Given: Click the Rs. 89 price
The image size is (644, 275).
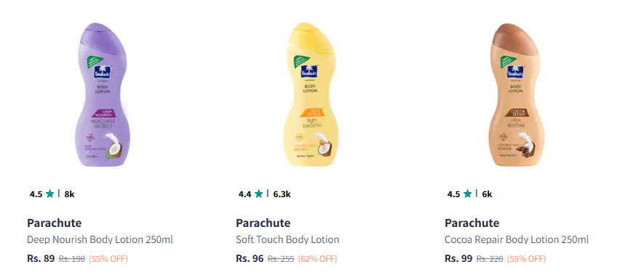Looking at the screenshot, I should pos(41,258).
